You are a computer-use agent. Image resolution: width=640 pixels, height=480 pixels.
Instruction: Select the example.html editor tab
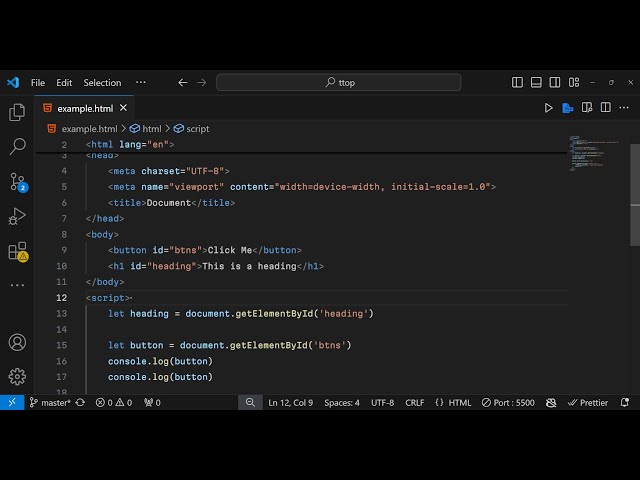pyautogui.click(x=84, y=108)
